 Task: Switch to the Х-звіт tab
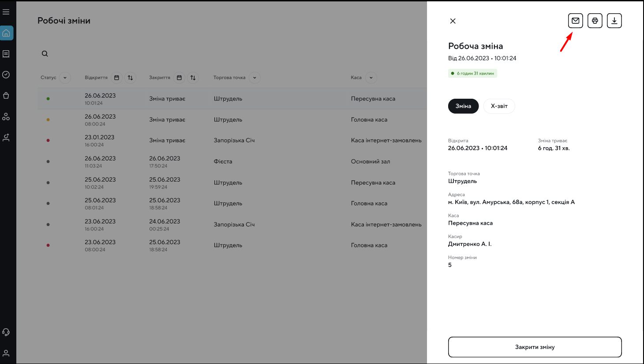[x=499, y=106]
